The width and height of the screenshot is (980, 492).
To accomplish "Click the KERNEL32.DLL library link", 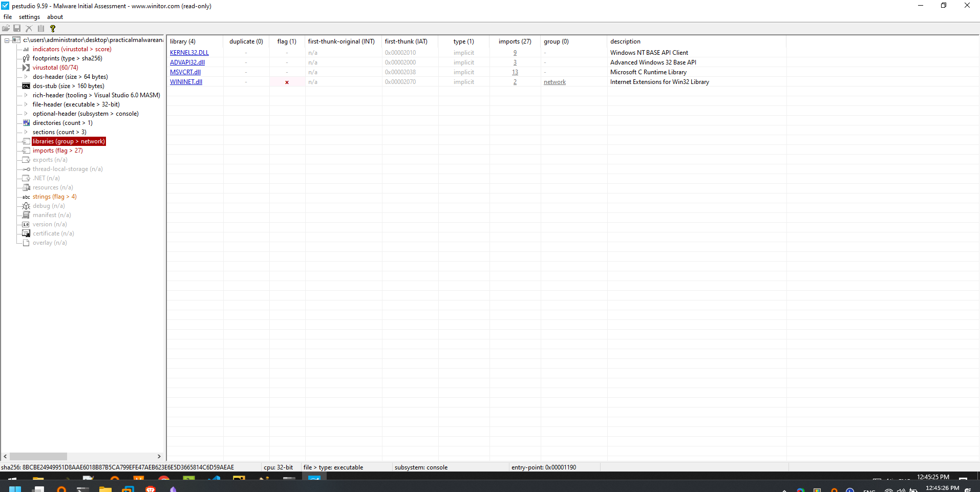I will [x=189, y=53].
